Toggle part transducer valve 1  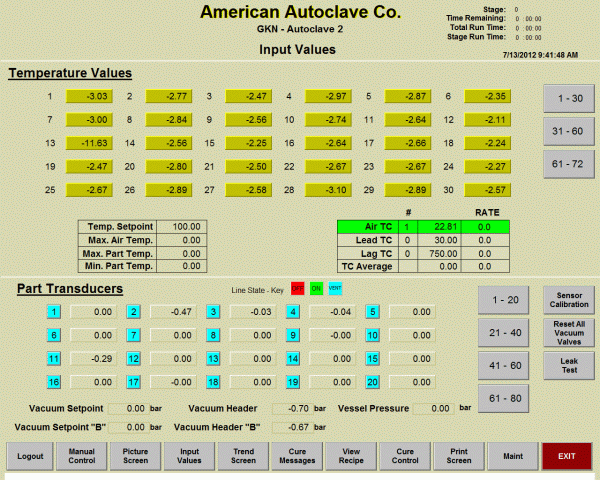pyautogui.click(x=54, y=312)
